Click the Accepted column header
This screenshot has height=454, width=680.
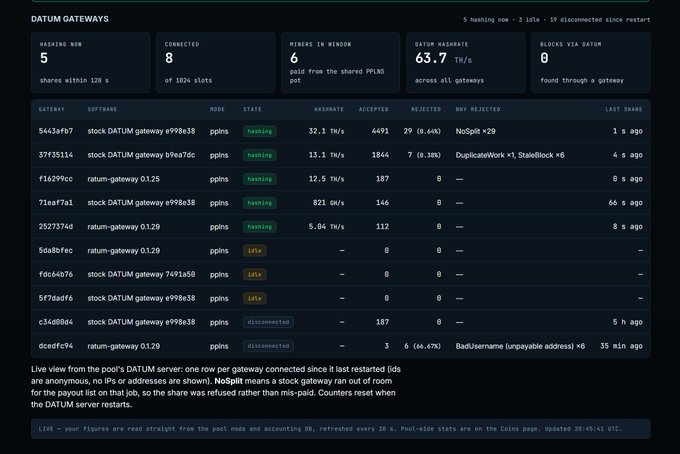point(373,109)
